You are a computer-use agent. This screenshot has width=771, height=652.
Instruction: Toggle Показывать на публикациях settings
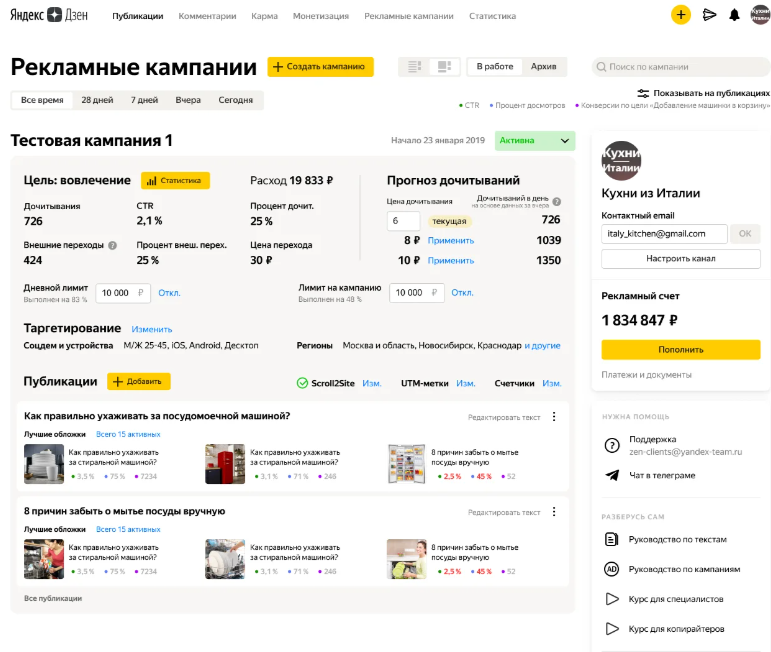tap(702, 93)
